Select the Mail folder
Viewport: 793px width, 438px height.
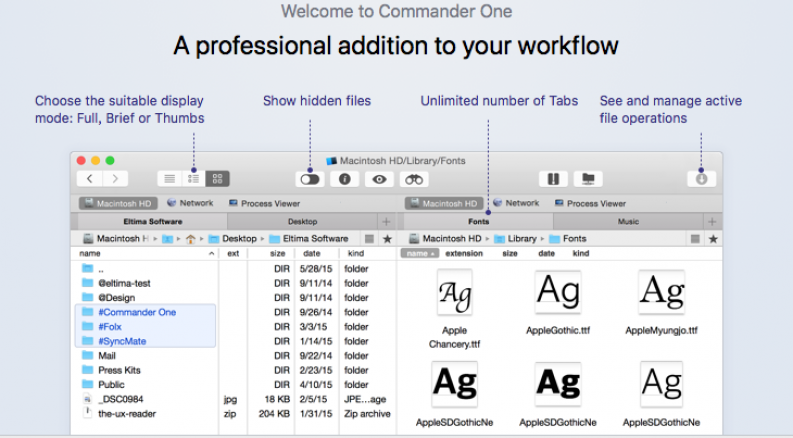(x=236, y=356)
